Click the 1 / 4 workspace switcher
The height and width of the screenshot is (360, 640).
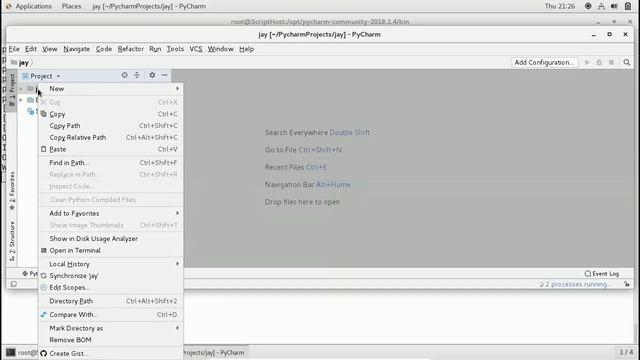tap(626, 352)
